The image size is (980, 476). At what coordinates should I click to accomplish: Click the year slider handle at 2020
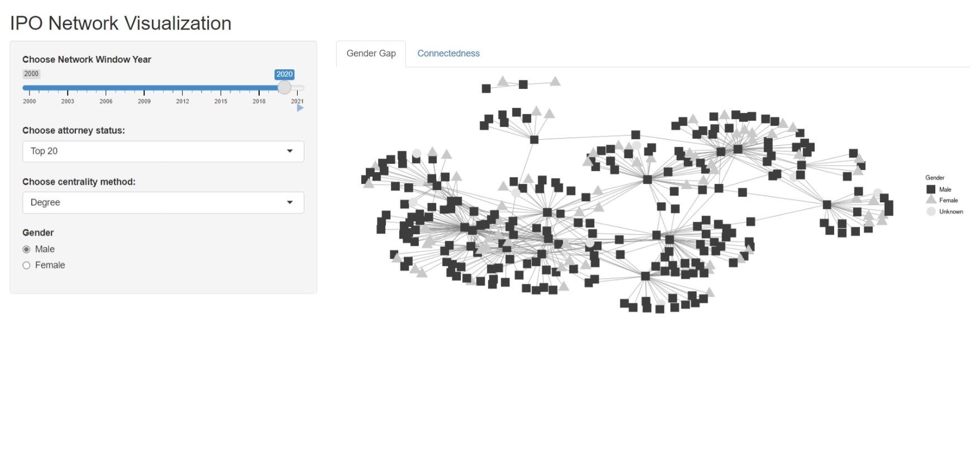tap(284, 88)
